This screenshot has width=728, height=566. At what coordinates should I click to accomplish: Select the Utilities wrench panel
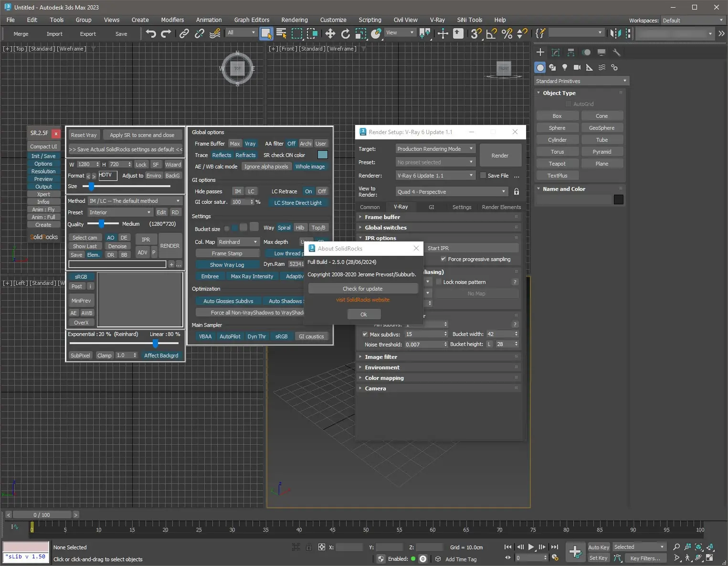click(x=617, y=52)
